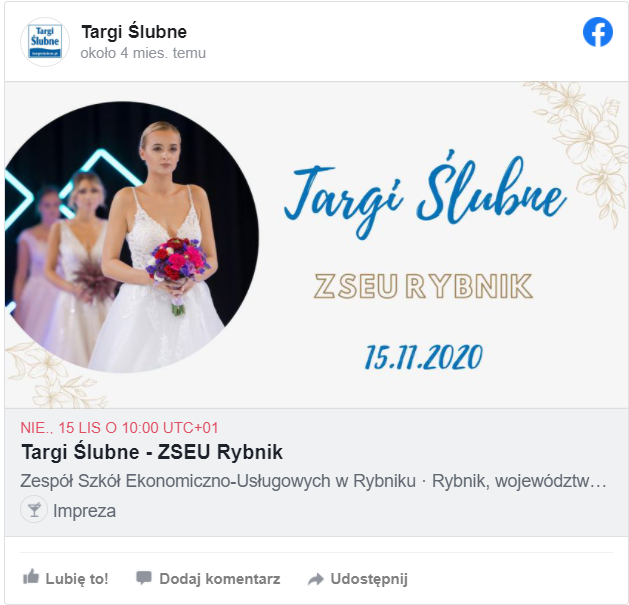Screen dimensions: 629x605
Task: Open the 'około 4 mies. temu' timestamp
Action: (x=143, y=53)
